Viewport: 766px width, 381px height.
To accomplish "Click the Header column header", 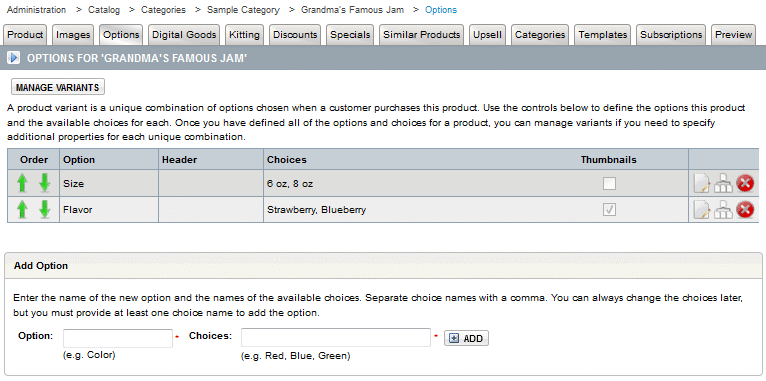I will (179, 160).
